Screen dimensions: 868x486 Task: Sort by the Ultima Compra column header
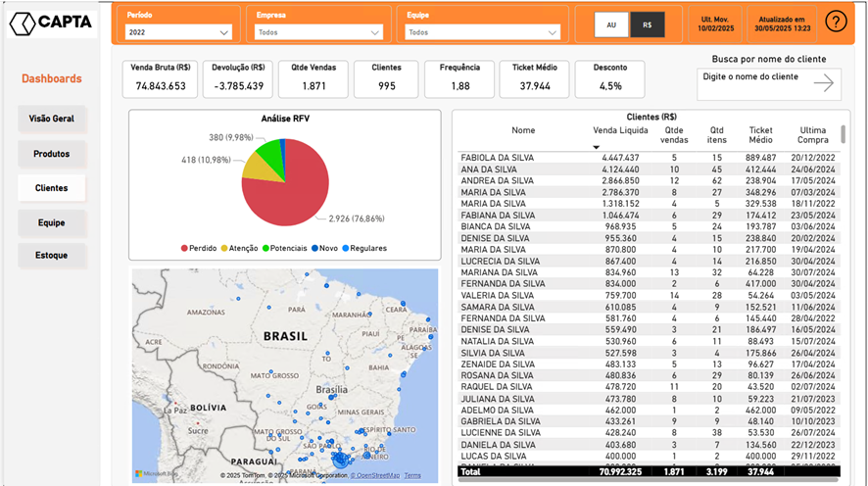812,135
